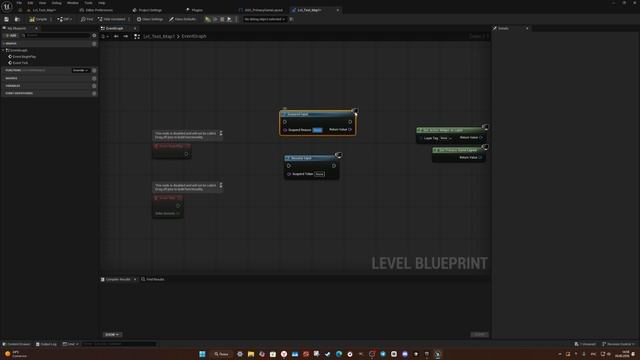The height and width of the screenshot is (360, 640).
Task: Click the Lvl_Test_Map1 breadcrumb link
Action: coord(159,36)
